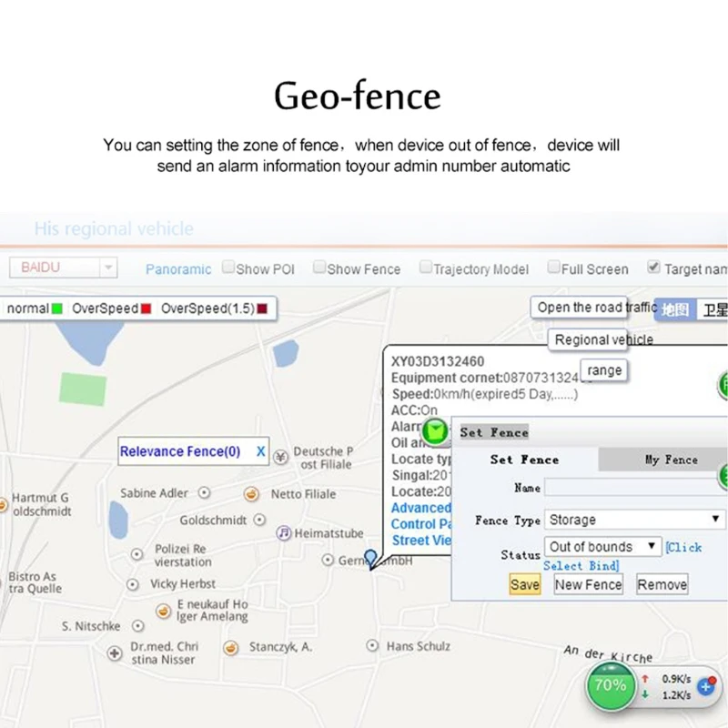The width and height of the screenshot is (728, 728).
Task: Click the red OverSpeed legend swatch
Action: [146, 308]
